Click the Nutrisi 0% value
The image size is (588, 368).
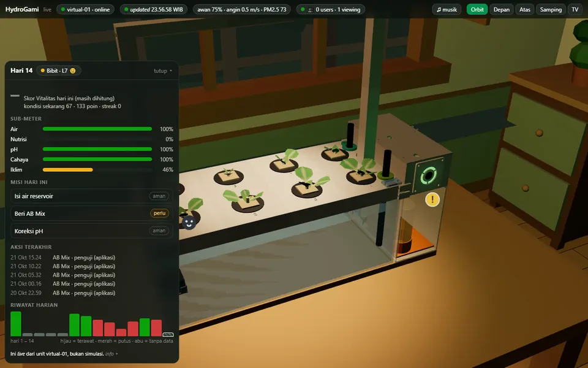[169, 139]
